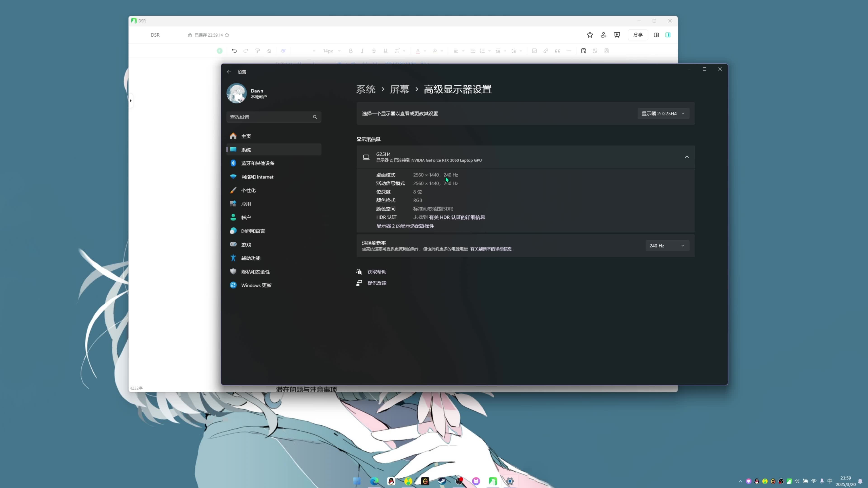Collapse the G25H4 display information panel
Screen dimensions: 868x488
[687, 157]
